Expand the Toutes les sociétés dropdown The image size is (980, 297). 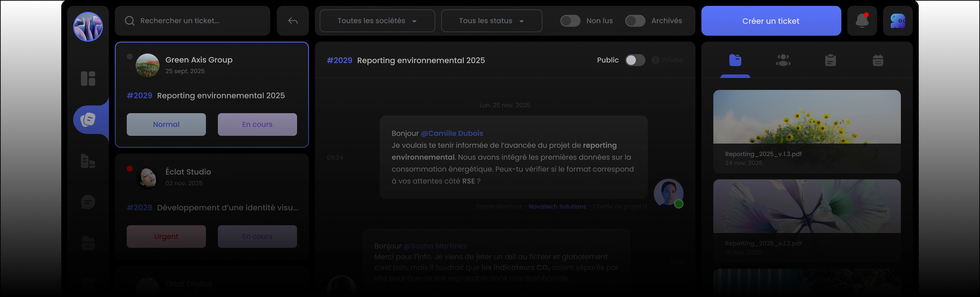[x=377, y=21]
